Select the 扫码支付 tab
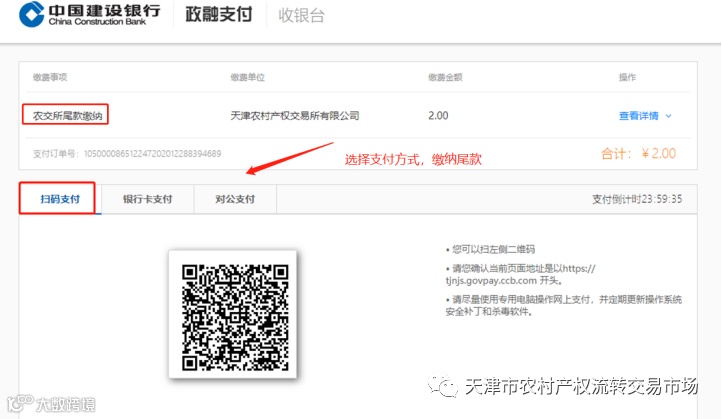Viewport: 722px width, 419px height. pyautogui.click(x=60, y=199)
